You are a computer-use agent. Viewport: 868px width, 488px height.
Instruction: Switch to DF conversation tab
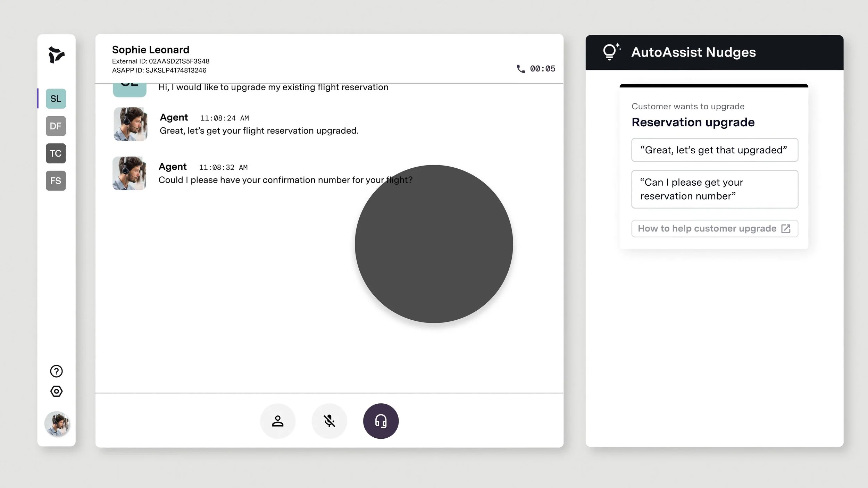[56, 126]
